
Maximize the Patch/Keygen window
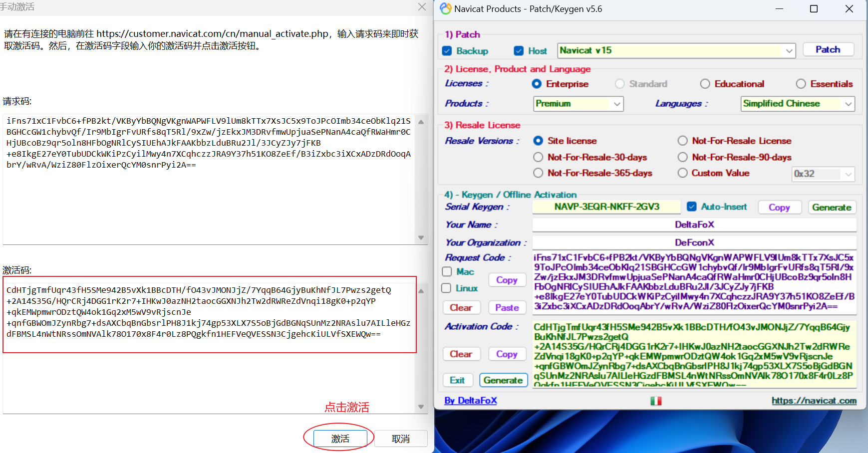(814, 9)
